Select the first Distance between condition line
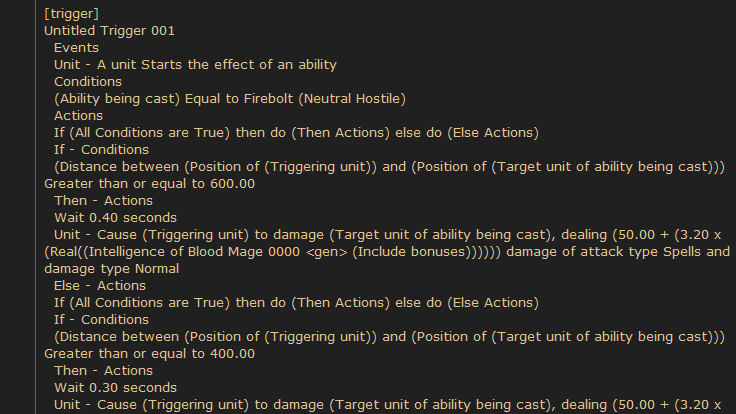Image resolution: width=736 pixels, height=414 pixels. pyautogui.click(x=390, y=167)
